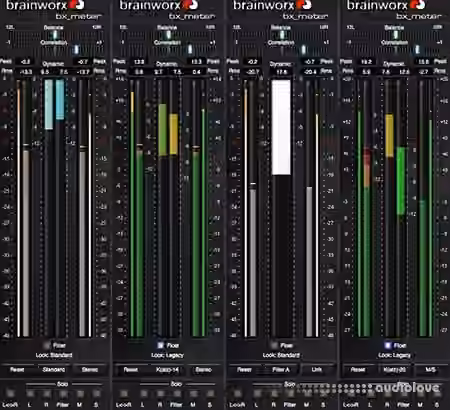Enable Float checkbox in the Filter A meter

pos(274,345)
